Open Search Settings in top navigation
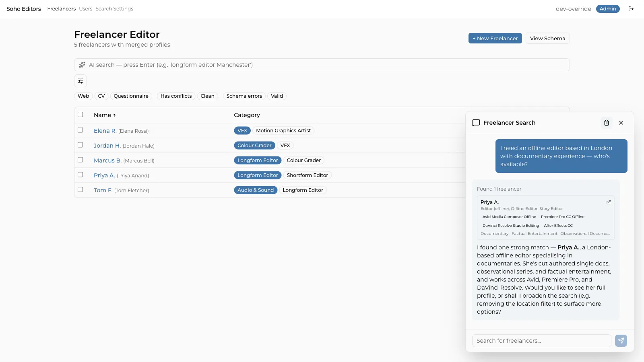The image size is (644, 362). [x=114, y=9]
